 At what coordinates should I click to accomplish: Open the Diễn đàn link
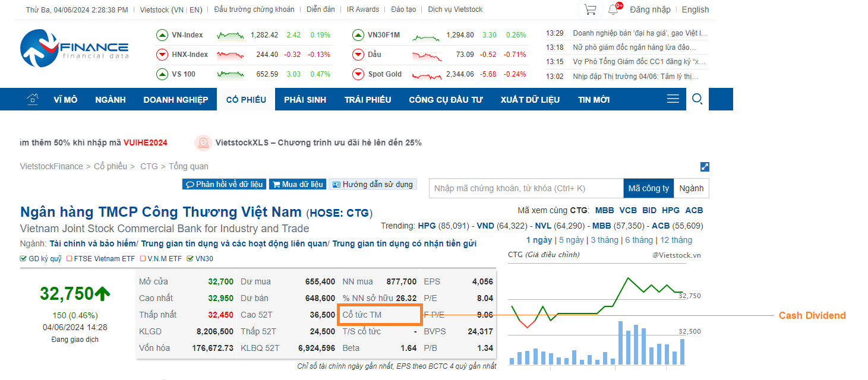[321, 9]
